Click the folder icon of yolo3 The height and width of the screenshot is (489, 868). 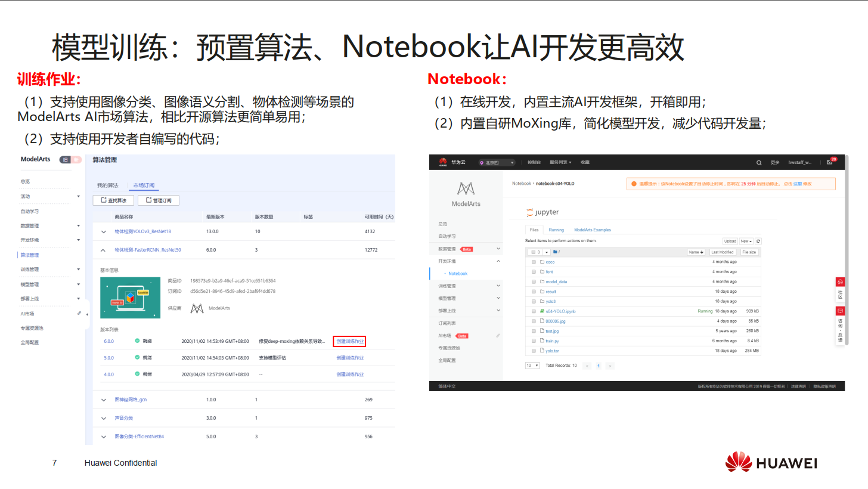tap(542, 301)
